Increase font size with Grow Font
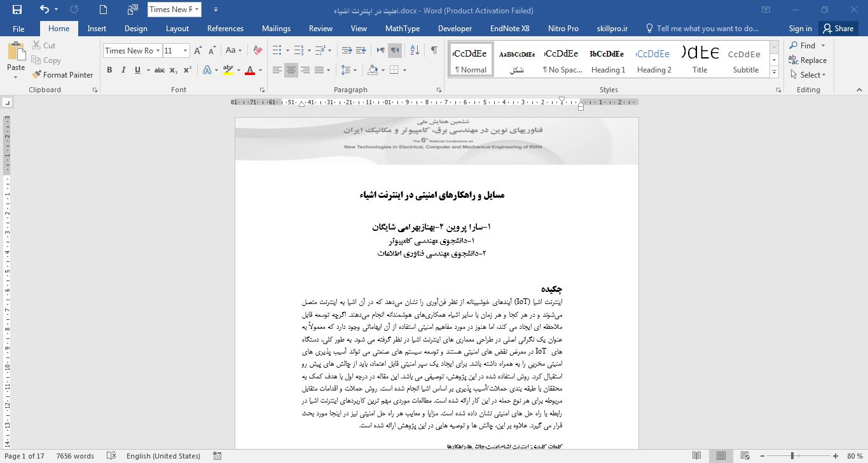 (x=198, y=50)
